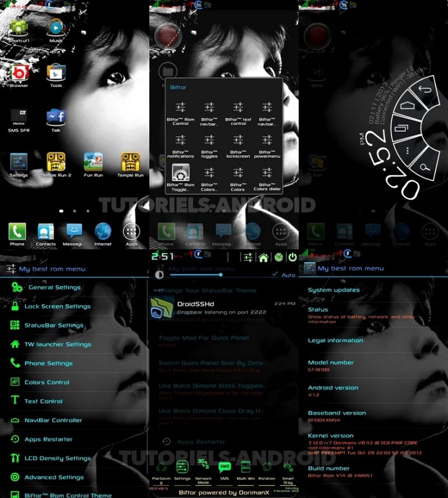Open Text Control entry
The image size is (448, 498).
click(74, 401)
